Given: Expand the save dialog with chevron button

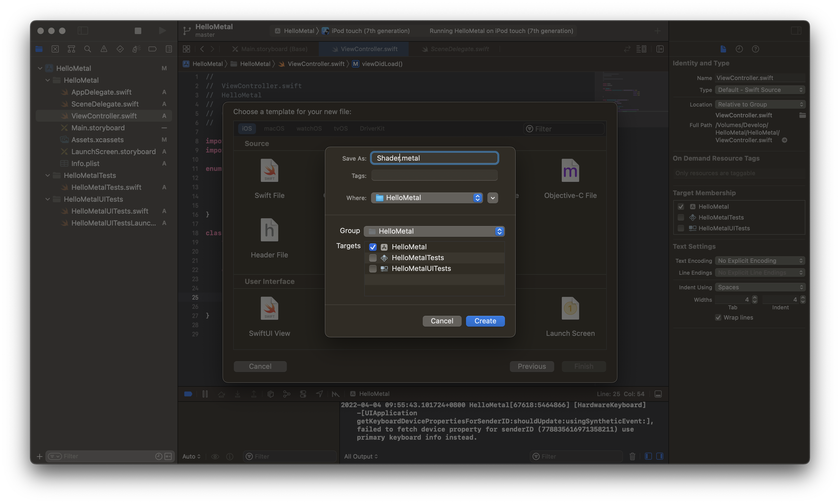Looking at the screenshot, I should pyautogui.click(x=492, y=198).
